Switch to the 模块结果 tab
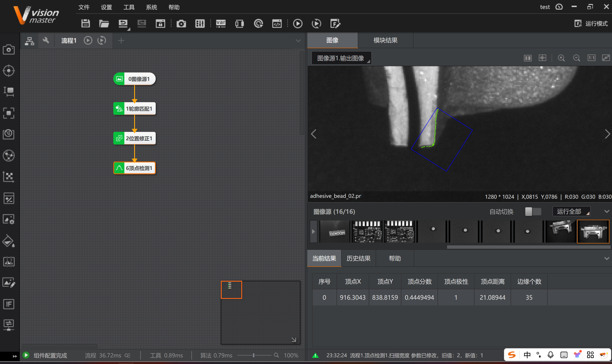The width and height of the screenshot is (612, 364). (385, 40)
